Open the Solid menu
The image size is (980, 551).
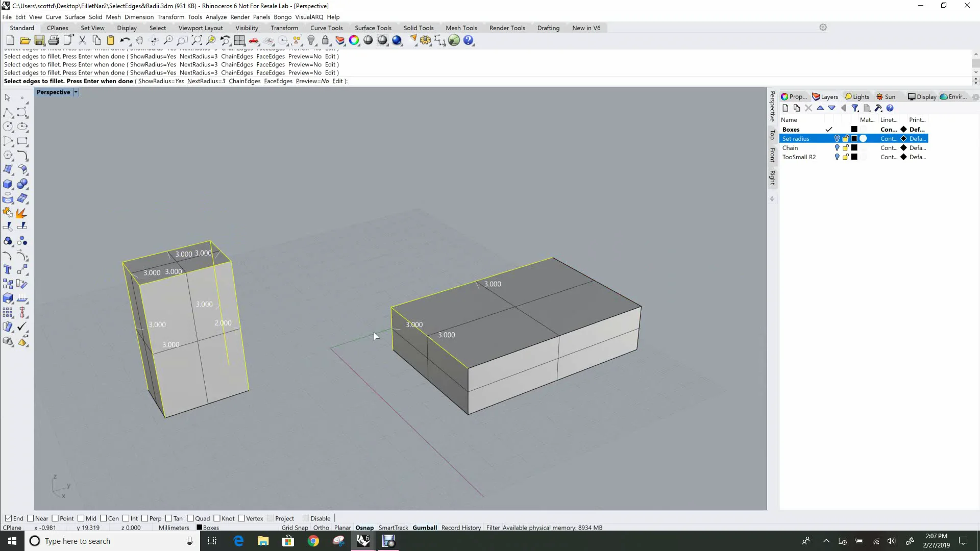pyautogui.click(x=95, y=17)
